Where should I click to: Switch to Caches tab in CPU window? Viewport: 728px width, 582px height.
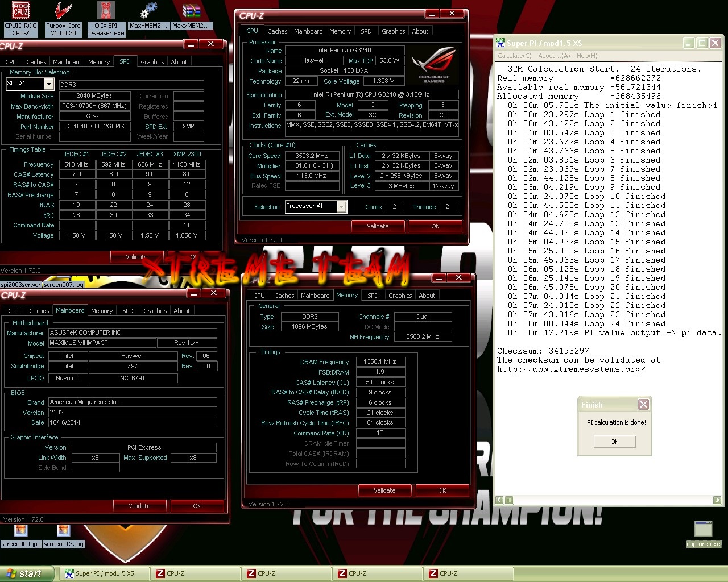click(x=278, y=31)
